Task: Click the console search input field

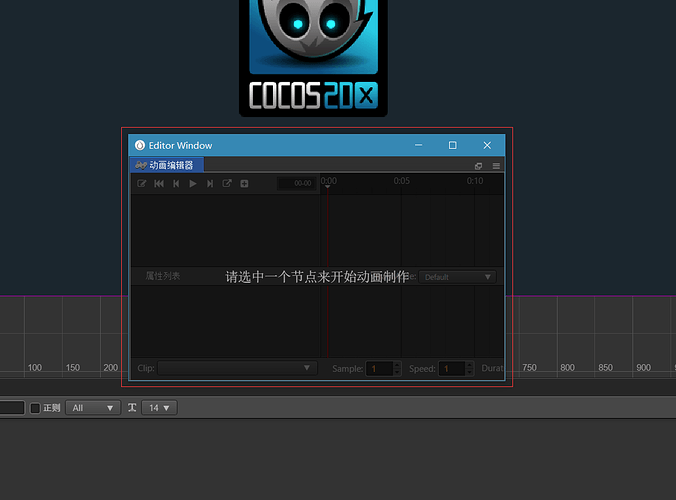Action: click(x=12, y=408)
